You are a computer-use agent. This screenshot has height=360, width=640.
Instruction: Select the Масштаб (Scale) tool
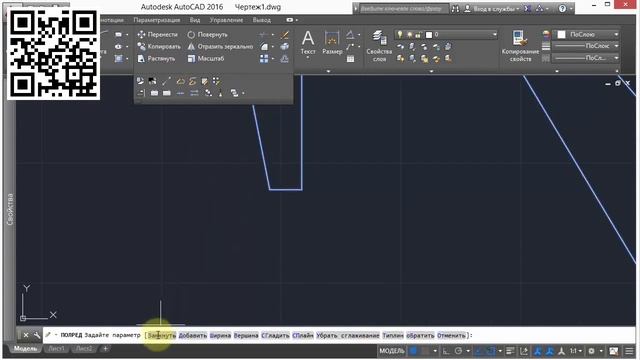(x=206, y=59)
